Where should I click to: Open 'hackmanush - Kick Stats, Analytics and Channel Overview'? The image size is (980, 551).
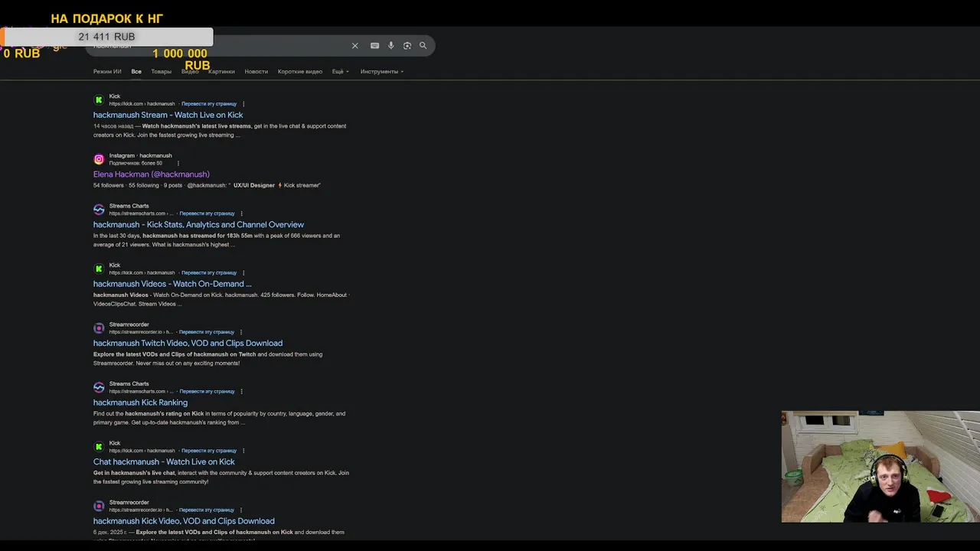(198, 225)
